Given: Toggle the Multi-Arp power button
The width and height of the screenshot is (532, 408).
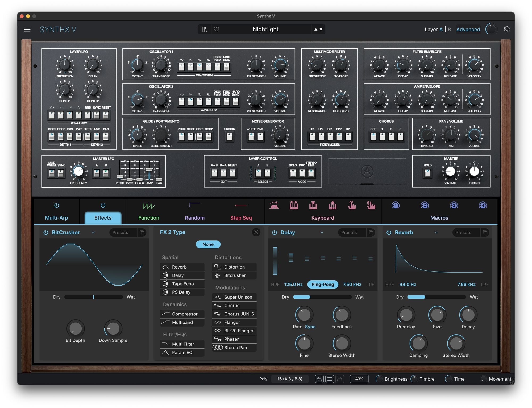Looking at the screenshot, I should [x=57, y=205].
